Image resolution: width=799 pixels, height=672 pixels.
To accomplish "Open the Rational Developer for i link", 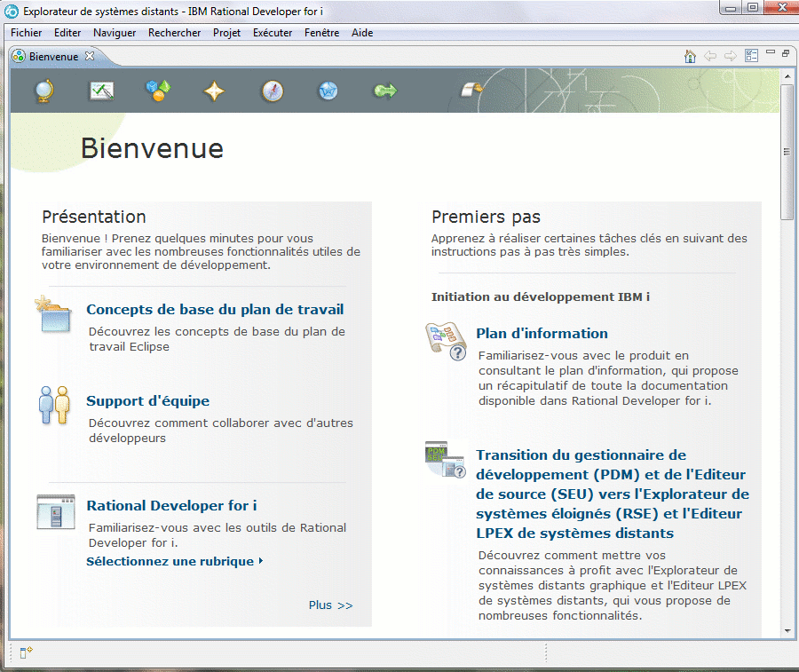I will [x=171, y=505].
